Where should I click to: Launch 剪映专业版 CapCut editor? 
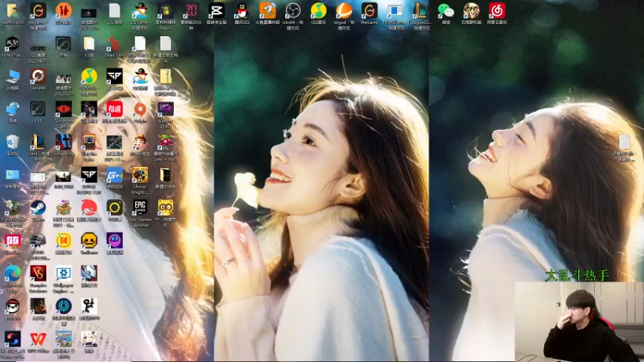pyautogui.click(x=217, y=10)
